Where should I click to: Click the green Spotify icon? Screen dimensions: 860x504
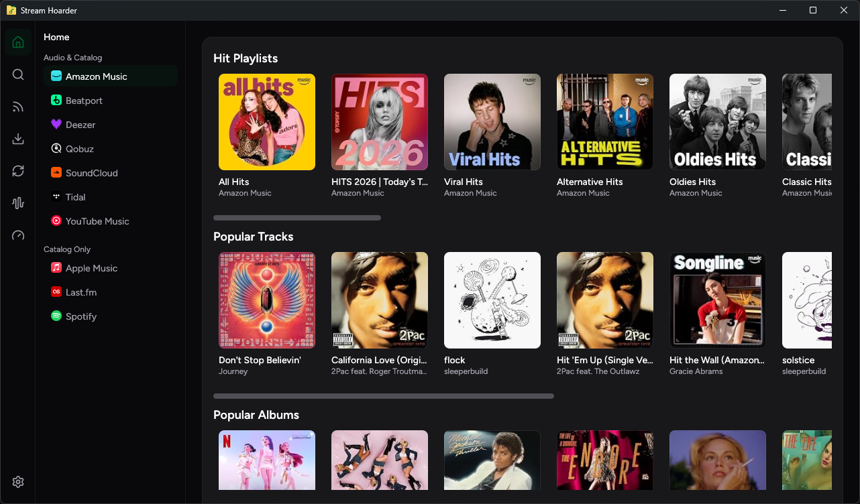coord(56,316)
